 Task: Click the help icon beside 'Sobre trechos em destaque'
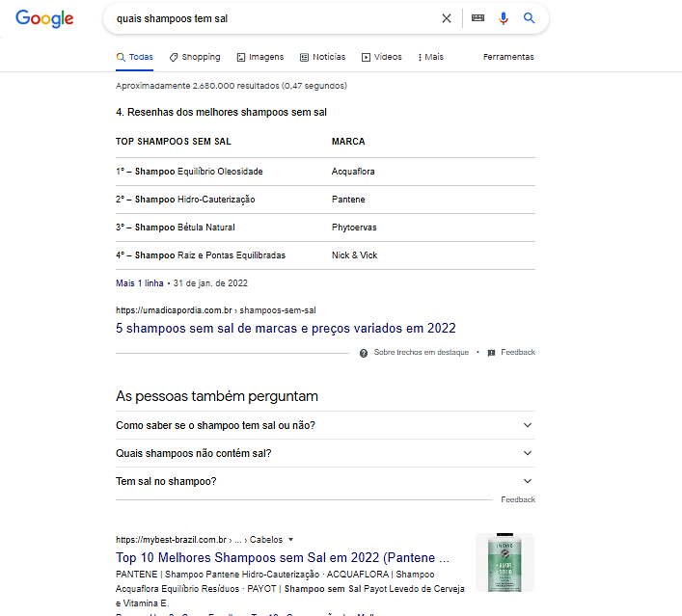coord(364,353)
